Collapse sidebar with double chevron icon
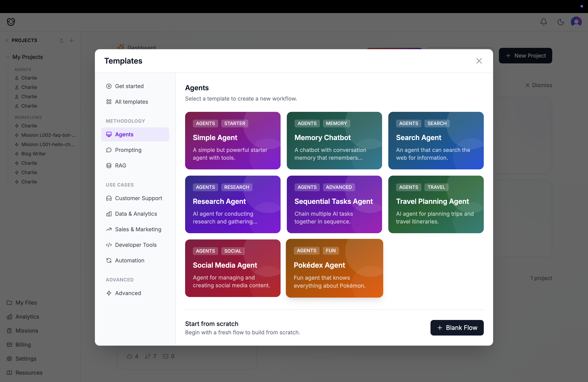Screen dimensions: 588x382 (x=7, y=40)
